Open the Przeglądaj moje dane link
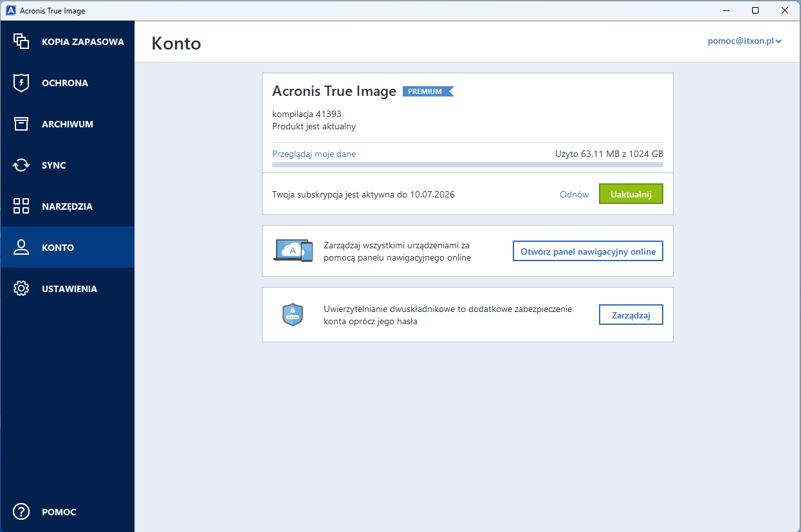 point(314,154)
